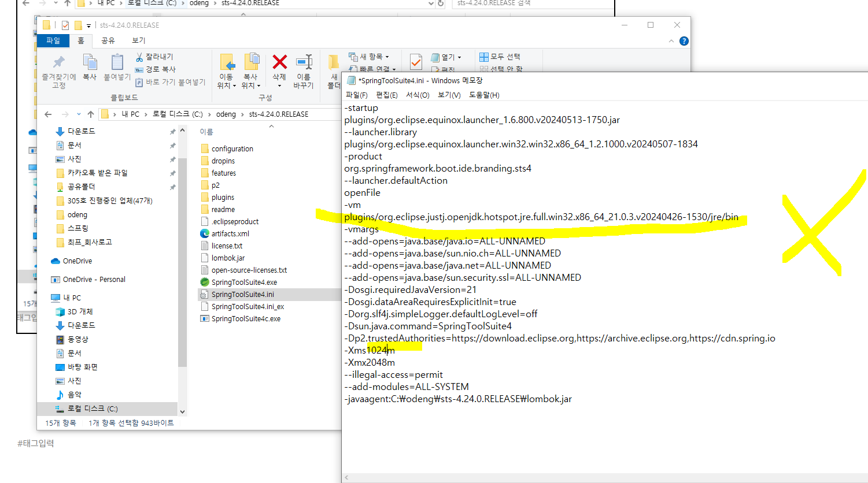Click the Properties checkmark icon in ribbon
This screenshot has height=483, width=868.
click(x=416, y=61)
